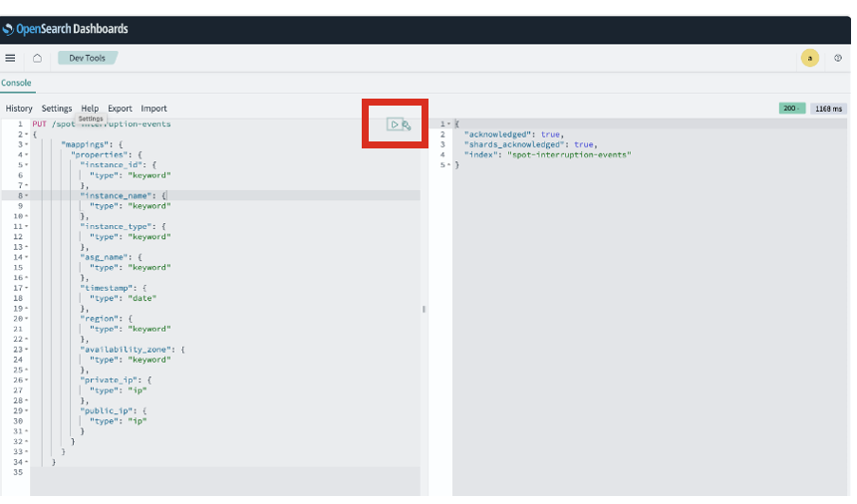This screenshot has width=857, height=504.
Task: Open the wrench request options icon
Action: (407, 125)
